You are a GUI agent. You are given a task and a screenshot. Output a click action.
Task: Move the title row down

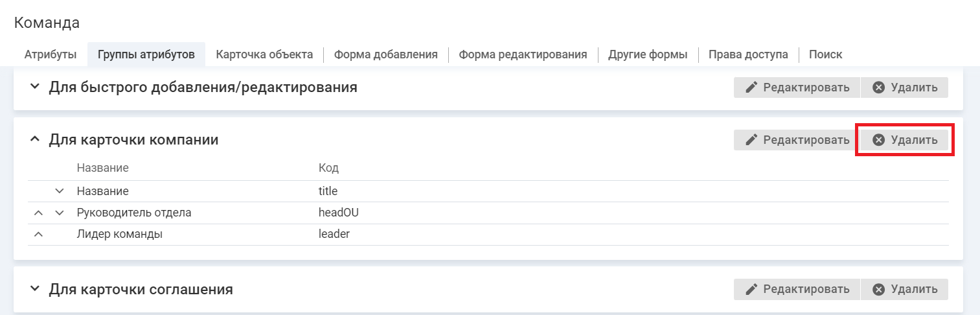pos(60,191)
